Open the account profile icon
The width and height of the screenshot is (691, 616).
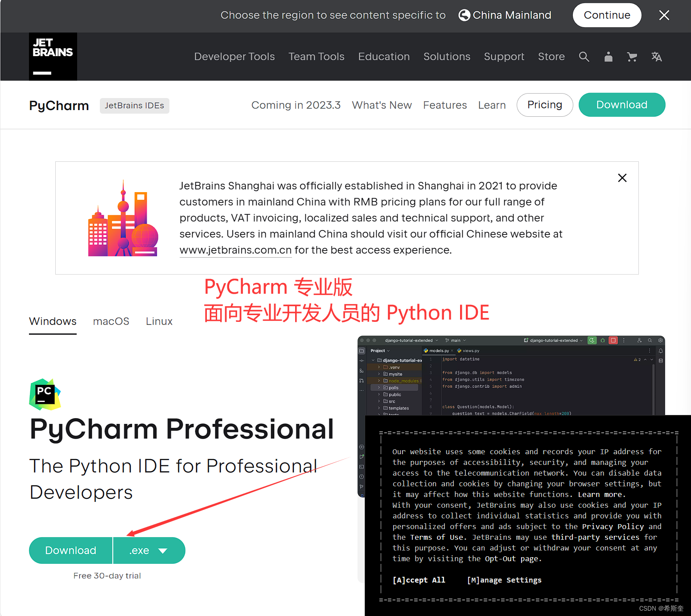pyautogui.click(x=608, y=57)
